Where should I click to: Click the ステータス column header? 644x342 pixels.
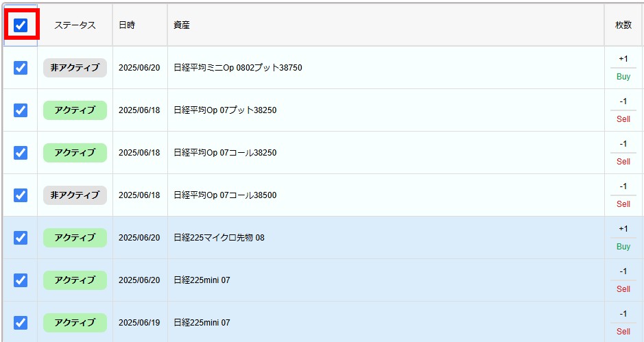(75, 25)
